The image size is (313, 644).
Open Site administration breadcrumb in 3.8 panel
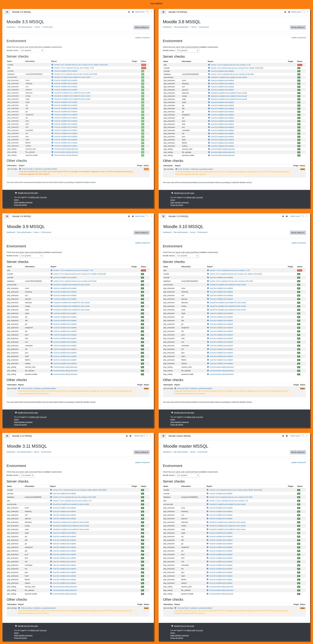click(181, 27)
